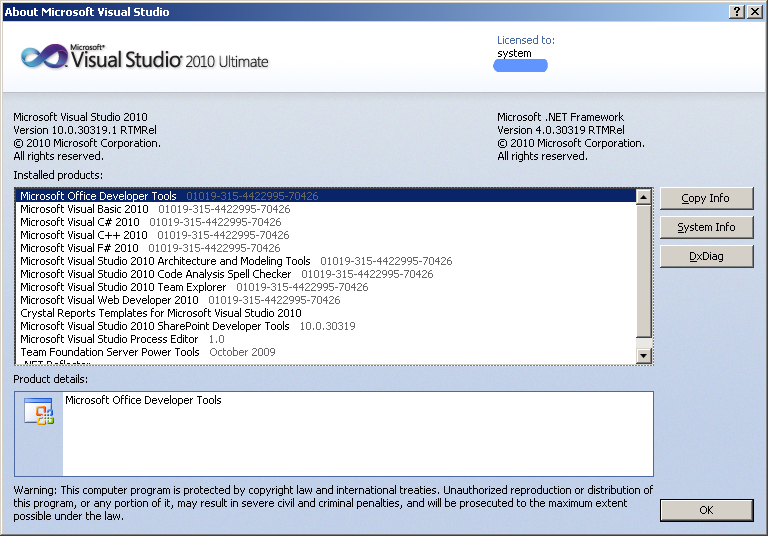Screen dimensions: 768x536
Task: Select Crystal Reports Templates list entry
Action: pos(160,313)
